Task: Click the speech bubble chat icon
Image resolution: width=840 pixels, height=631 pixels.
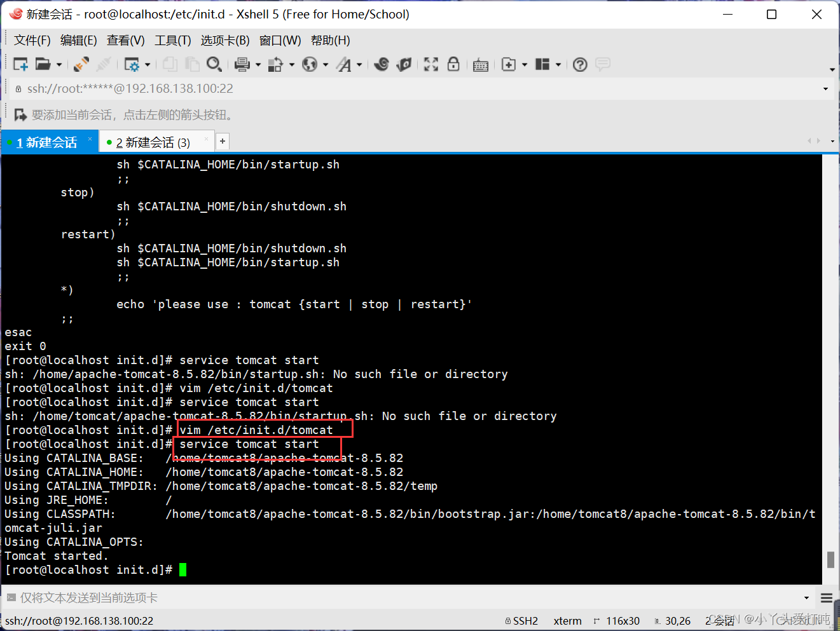Action: coord(603,64)
